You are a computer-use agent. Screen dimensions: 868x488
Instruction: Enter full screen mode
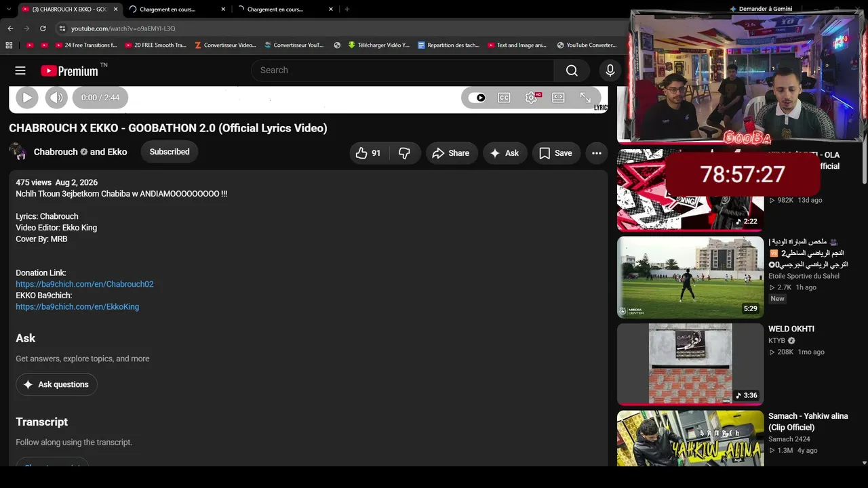coord(585,98)
